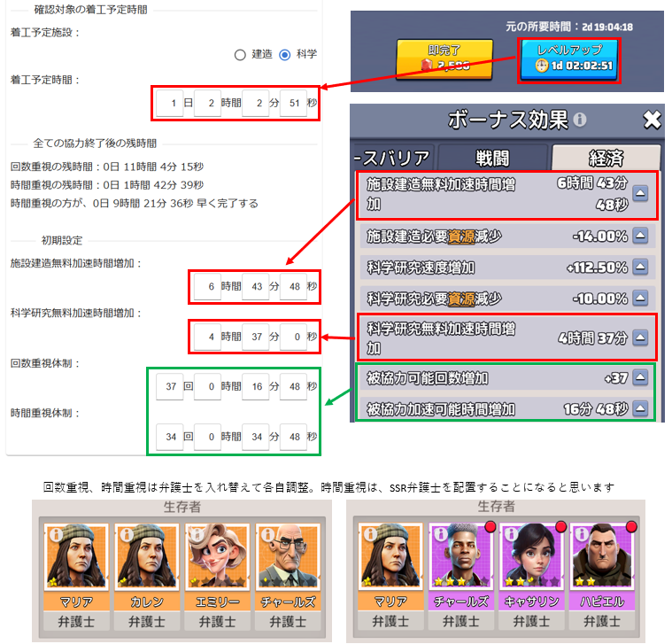Click the 着工予定時間 days input field

click(x=170, y=103)
